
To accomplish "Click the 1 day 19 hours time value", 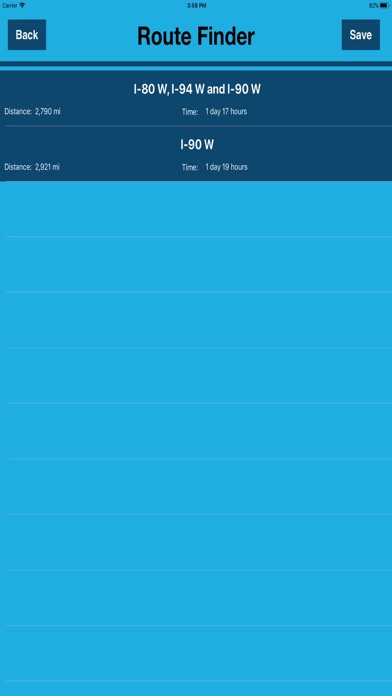I will click(226, 167).
